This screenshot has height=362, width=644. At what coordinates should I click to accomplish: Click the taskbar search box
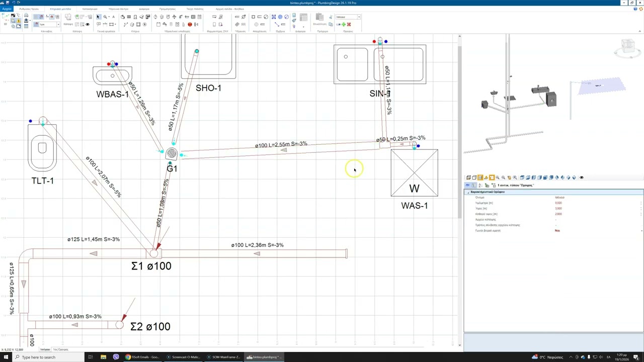[48, 357]
